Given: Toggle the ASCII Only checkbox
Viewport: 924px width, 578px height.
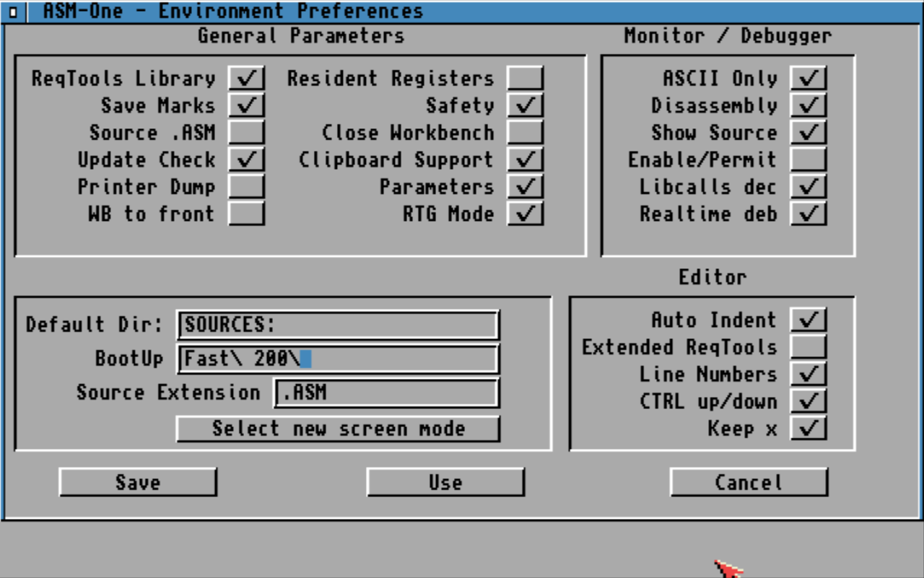Looking at the screenshot, I should (x=808, y=78).
